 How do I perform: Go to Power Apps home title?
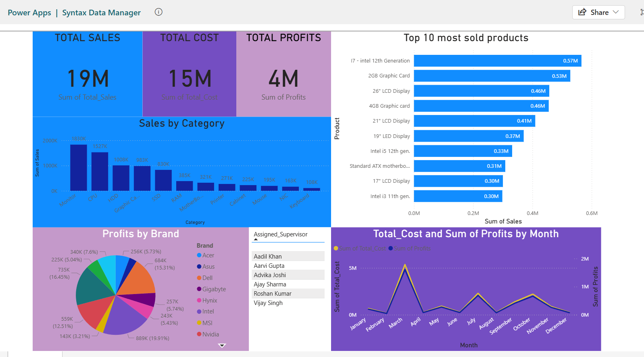[x=29, y=13]
